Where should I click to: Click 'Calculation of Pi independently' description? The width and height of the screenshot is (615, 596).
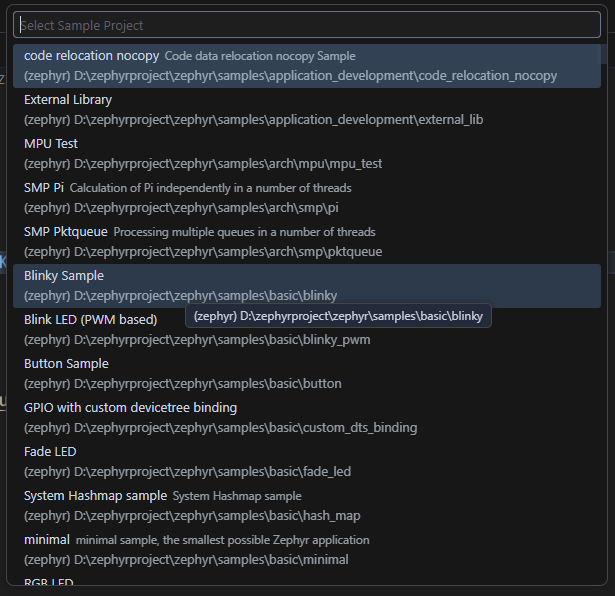211,188
